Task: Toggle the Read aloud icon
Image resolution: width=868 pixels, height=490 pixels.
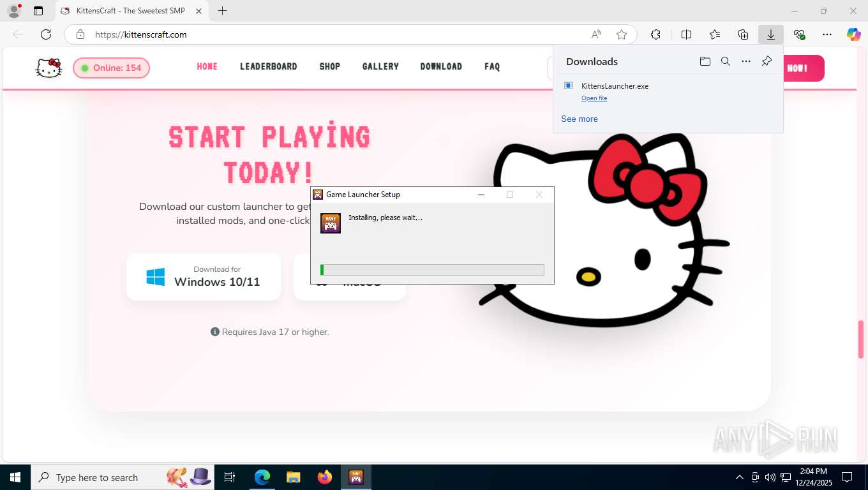Action: [596, 34]
